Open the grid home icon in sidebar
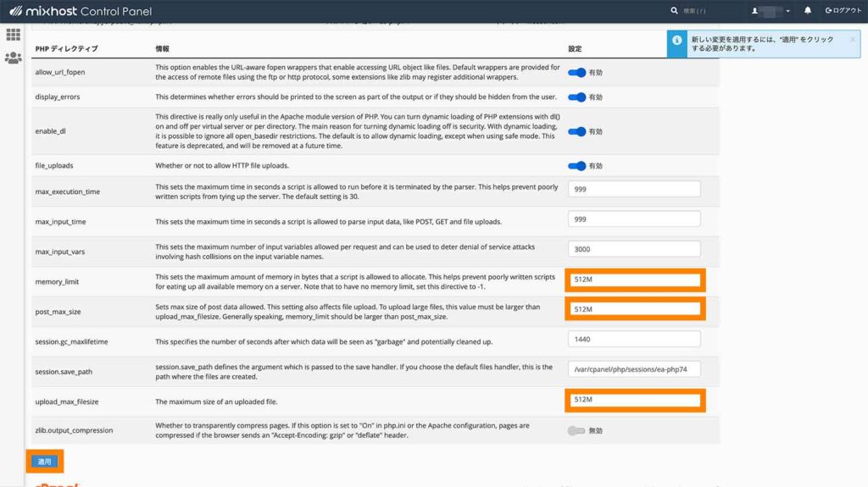This screenshot has height=487, width=868. (13, 35)
